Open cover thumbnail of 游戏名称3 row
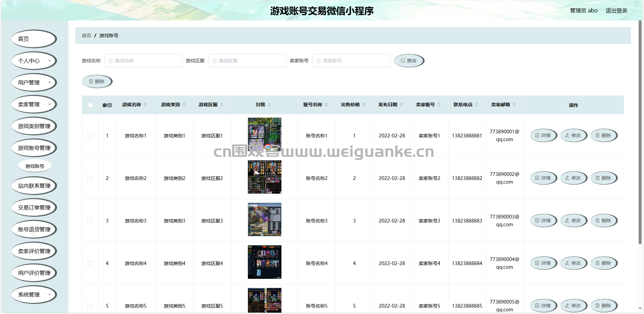 click(x=265, y=219)
